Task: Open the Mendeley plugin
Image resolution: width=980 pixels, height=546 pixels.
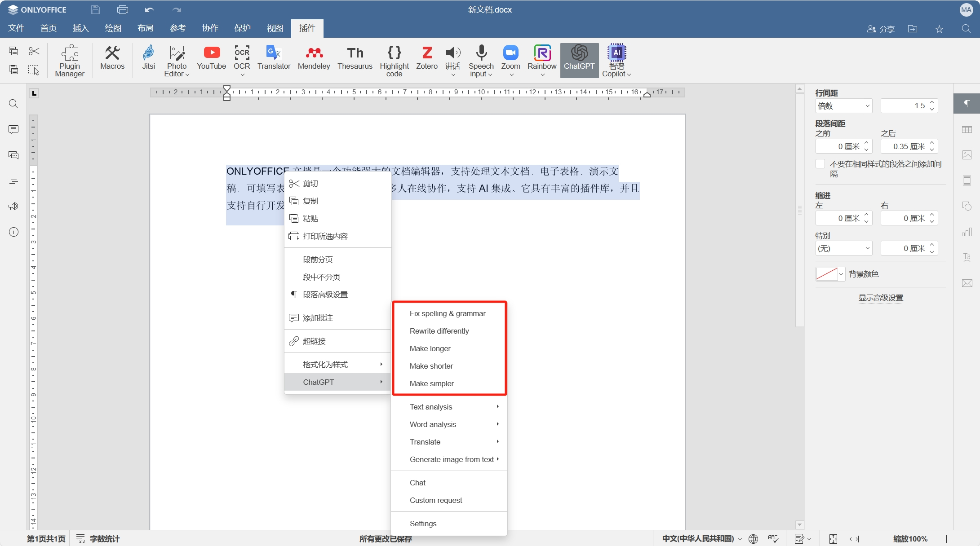Action: tap(314, 57)
